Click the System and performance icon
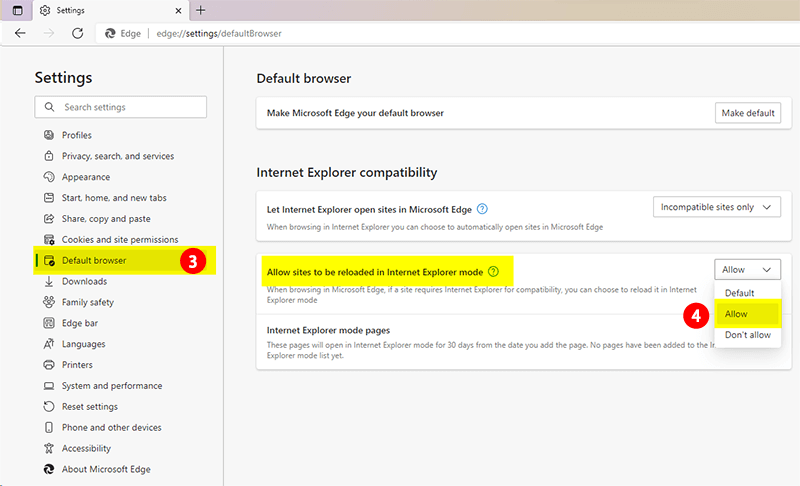Viewport: 800px width, 486px height. pyautogui.click(x=49, y=386)
